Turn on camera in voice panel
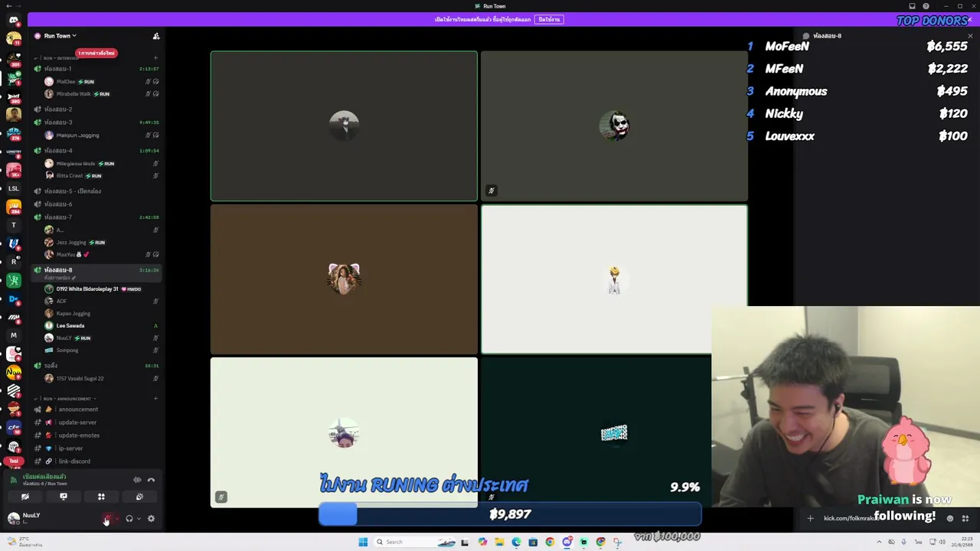 [25, 497]
